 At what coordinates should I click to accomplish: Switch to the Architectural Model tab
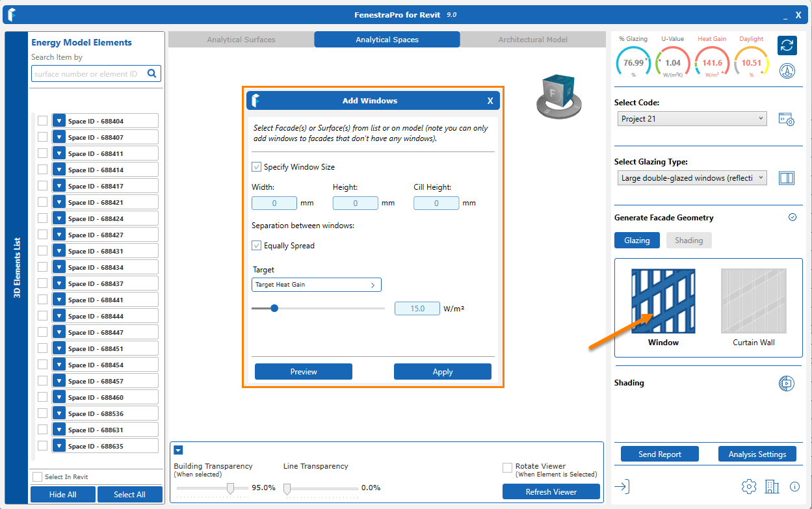point(532,40)
